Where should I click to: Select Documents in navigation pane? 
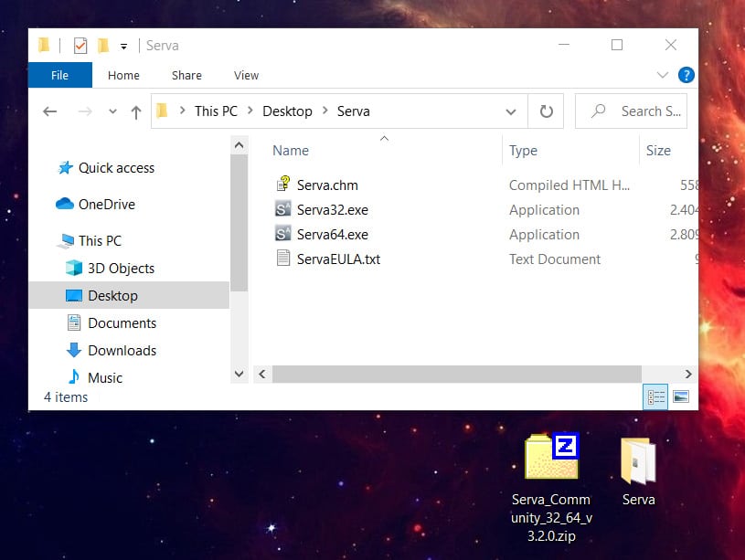122,323
